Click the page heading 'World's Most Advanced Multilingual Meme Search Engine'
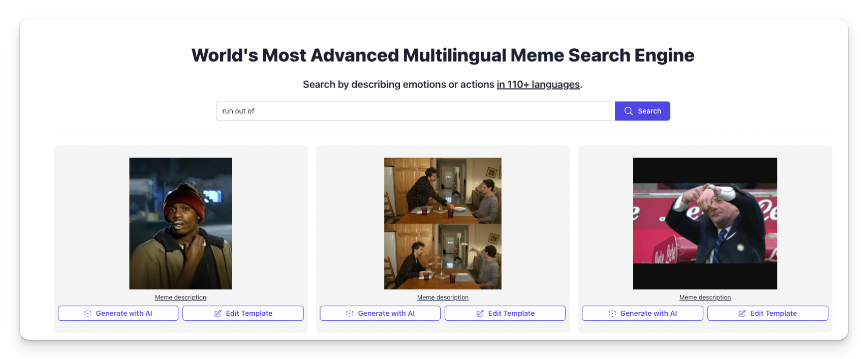The height and width of the screenshot is (359, 868). 443,55
